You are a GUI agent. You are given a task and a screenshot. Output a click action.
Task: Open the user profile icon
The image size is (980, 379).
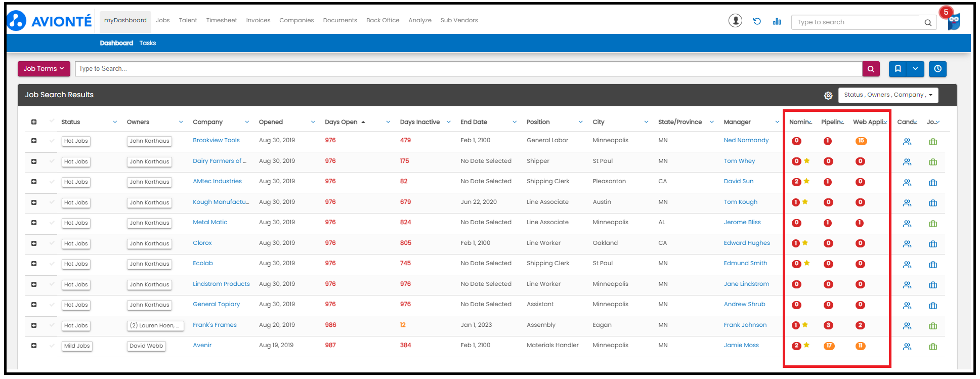[x=735, y=21]
